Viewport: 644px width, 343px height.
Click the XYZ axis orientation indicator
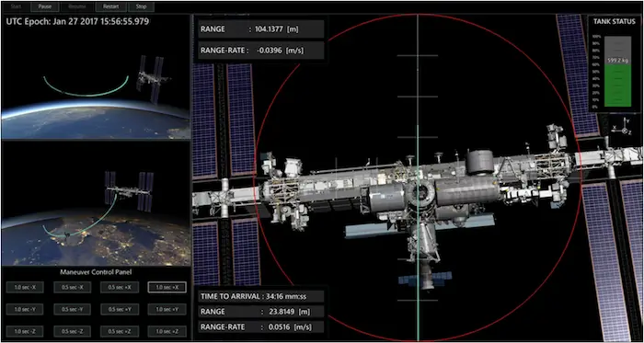click(622, 127)
